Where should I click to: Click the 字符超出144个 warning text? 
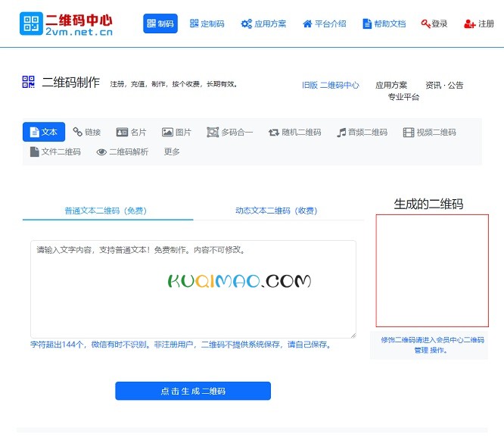click(x=181, y=345)
